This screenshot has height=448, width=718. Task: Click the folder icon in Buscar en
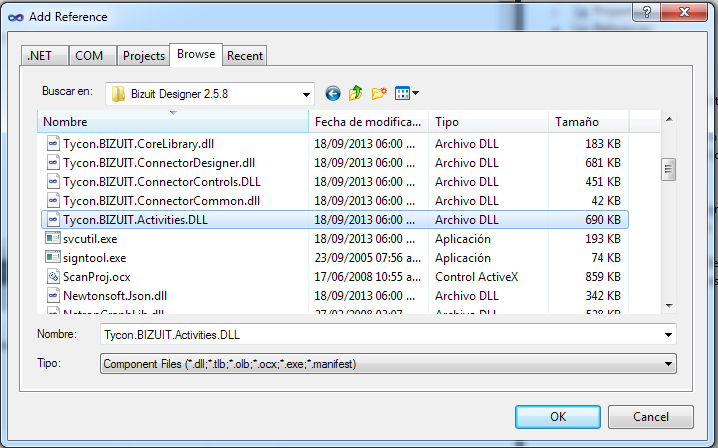[x=118, y=94]
